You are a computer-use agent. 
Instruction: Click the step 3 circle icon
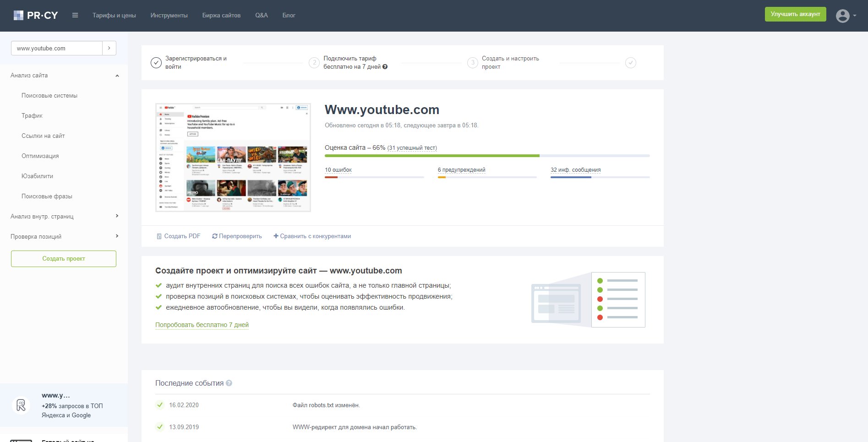point(473,63)
